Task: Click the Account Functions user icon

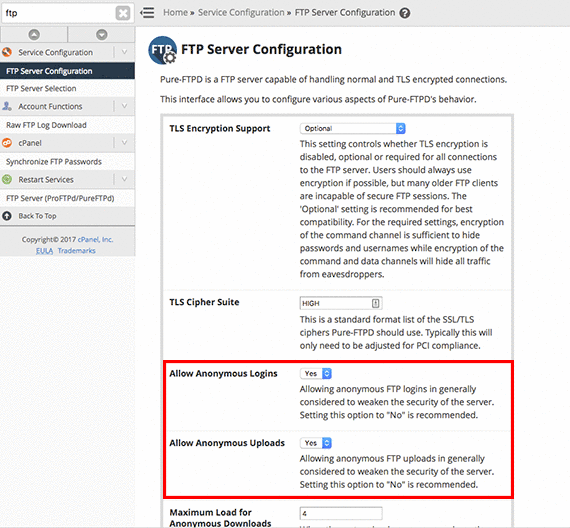Action: 7,106
